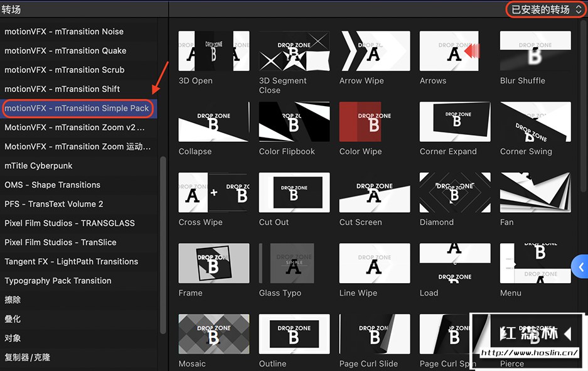Select the Diamond transition thumbnail
The image size is (588, 371).
pyautogui.click(x=455, y=193)
